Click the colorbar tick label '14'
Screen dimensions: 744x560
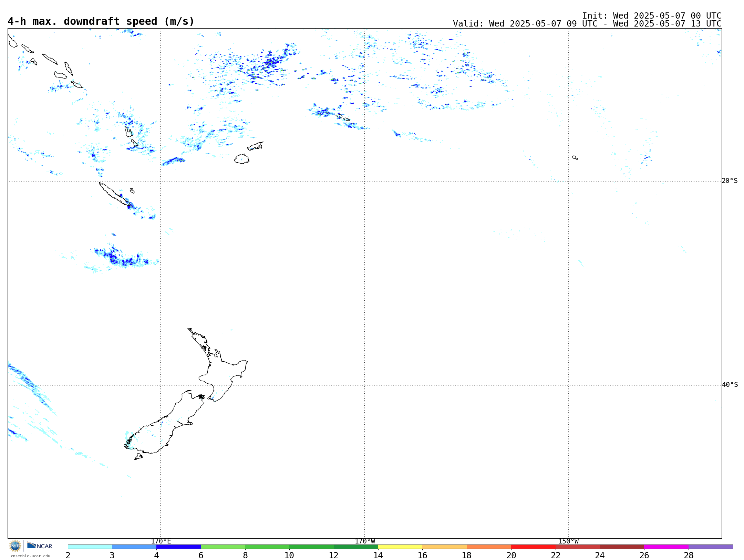[x=378, y=555]
